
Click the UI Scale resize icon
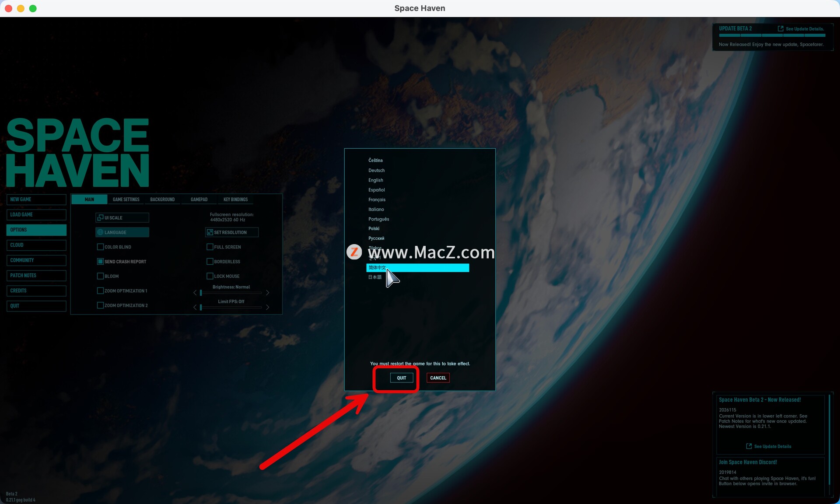100,217
